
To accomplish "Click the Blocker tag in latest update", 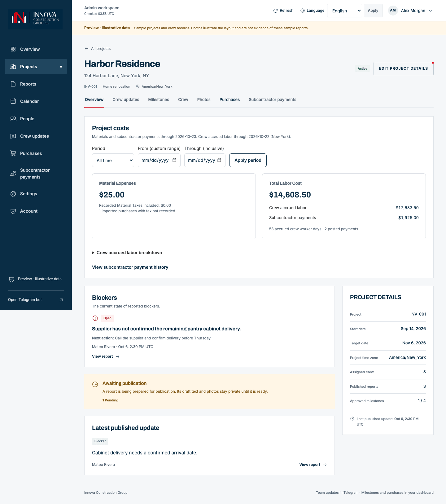I will 100,441.
